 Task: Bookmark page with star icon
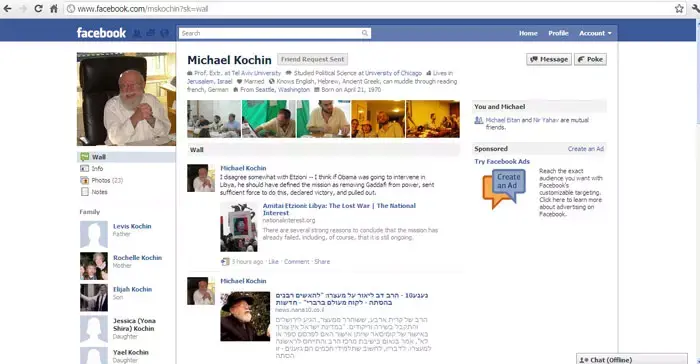[679, 8]
